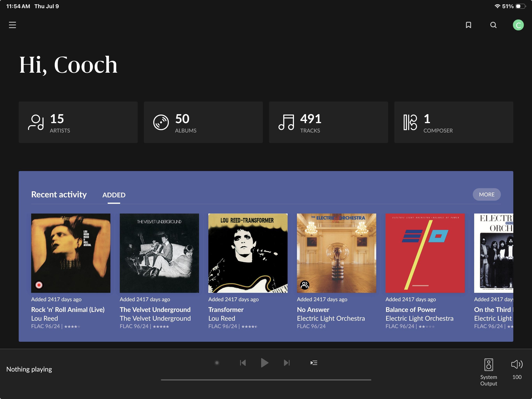Screen dimensions: 532x399
Task: Select System Output zone speaker icon
Action: click(488, 365)
